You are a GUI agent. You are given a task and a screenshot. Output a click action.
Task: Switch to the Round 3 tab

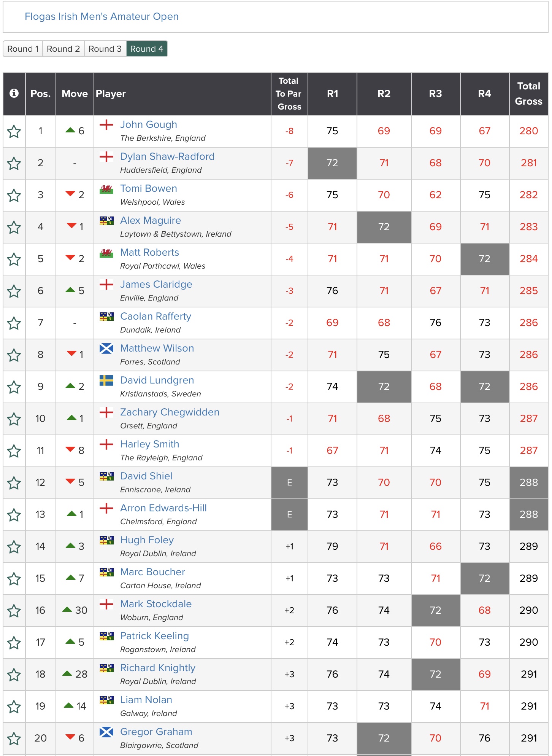[x=105, y=49]
